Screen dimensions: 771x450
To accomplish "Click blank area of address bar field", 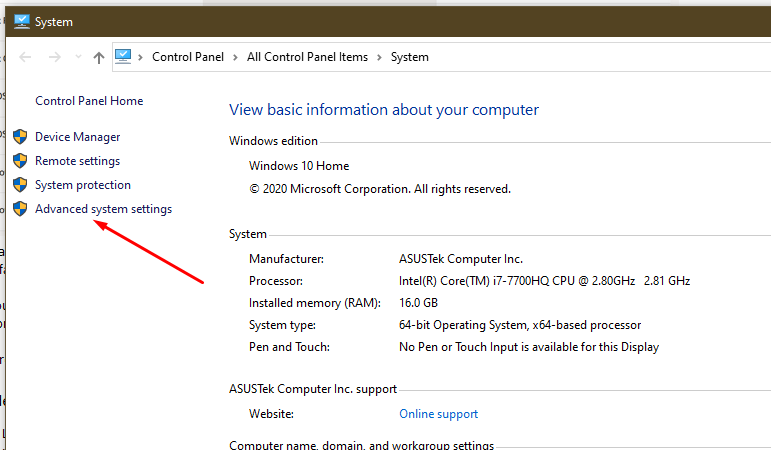I will 600,57.
